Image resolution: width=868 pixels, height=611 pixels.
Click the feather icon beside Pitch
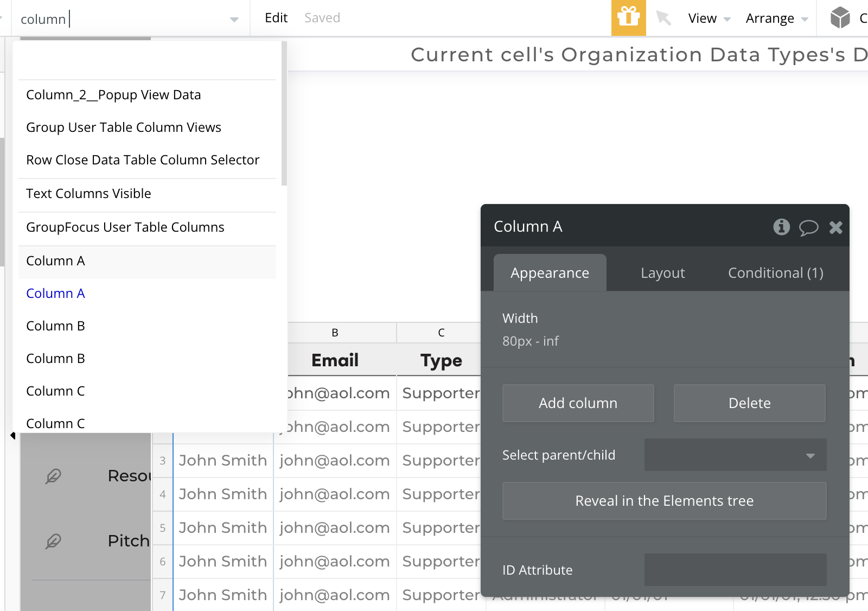point(53,541)
